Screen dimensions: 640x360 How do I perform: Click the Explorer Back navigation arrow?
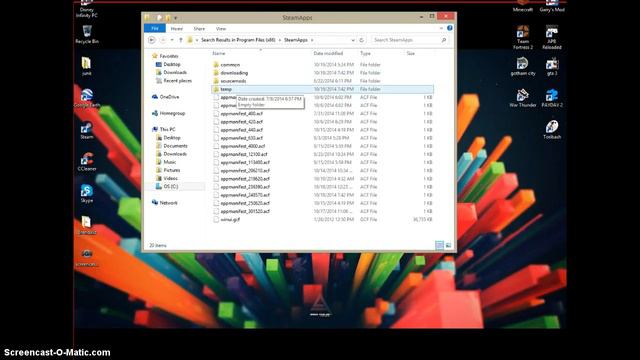click(x=151, y=40)
